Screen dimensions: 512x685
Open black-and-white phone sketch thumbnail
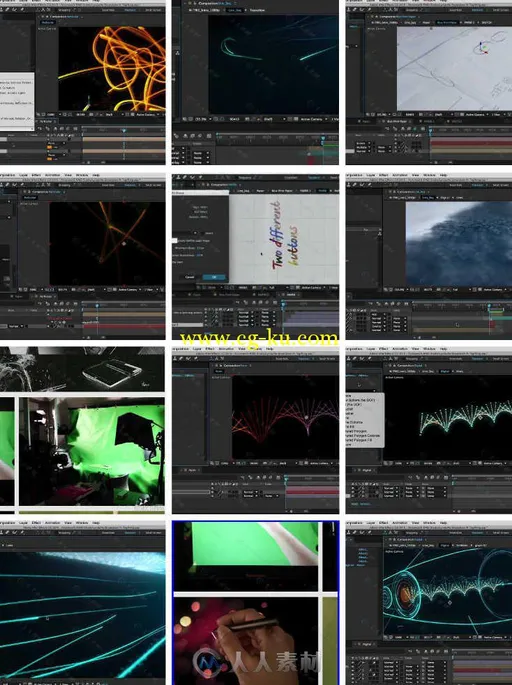click(x=82, y=369)
